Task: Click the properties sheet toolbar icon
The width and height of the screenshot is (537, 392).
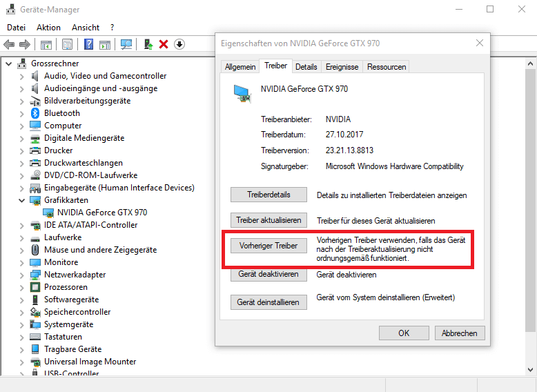Action: (x=67, y=44)
